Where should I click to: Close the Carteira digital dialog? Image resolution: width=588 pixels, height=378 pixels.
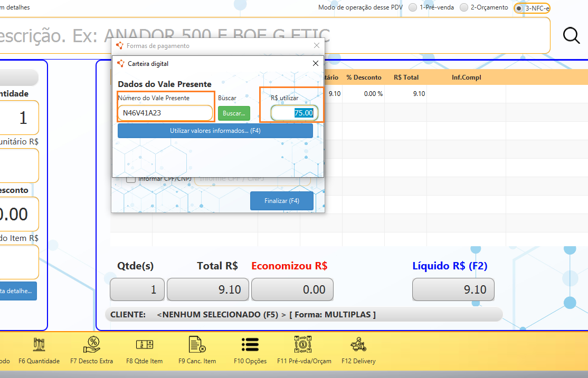point(316,63)
